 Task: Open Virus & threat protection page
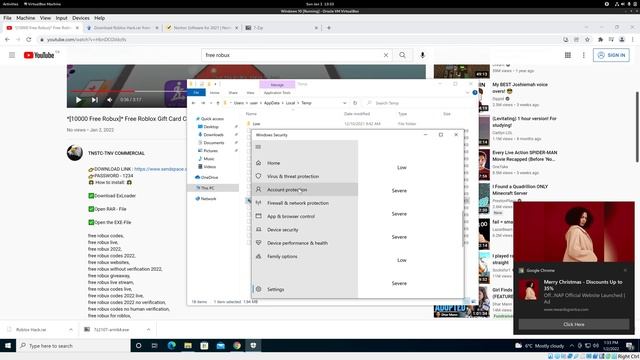[x=293, y=176]
